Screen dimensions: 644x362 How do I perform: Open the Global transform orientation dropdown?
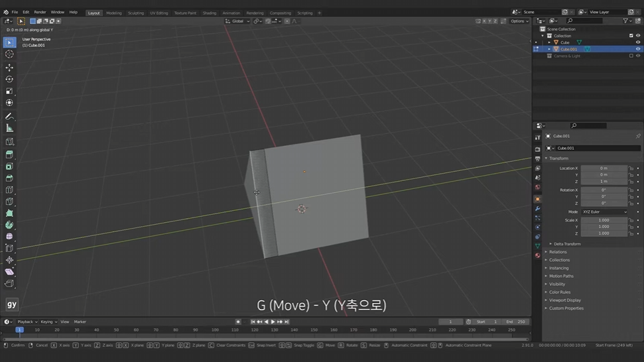pyautogui.click(x=237, y=21)
